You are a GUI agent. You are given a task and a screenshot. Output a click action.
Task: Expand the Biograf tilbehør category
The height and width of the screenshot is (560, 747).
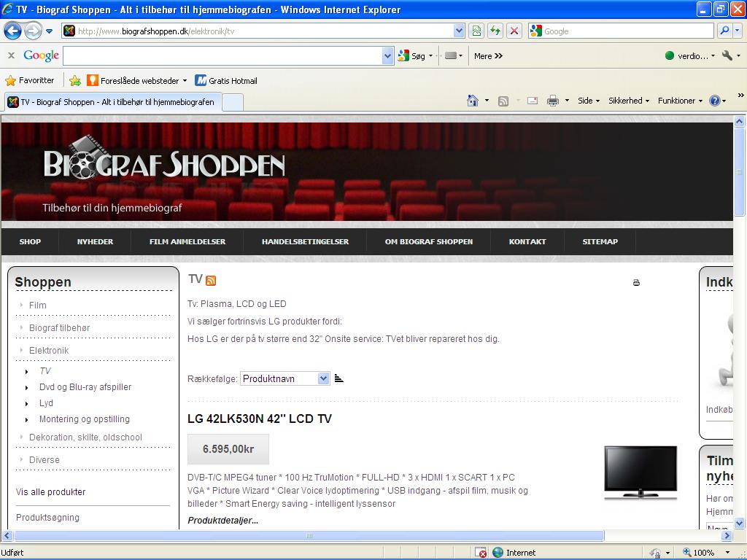(x=59, y=327)
